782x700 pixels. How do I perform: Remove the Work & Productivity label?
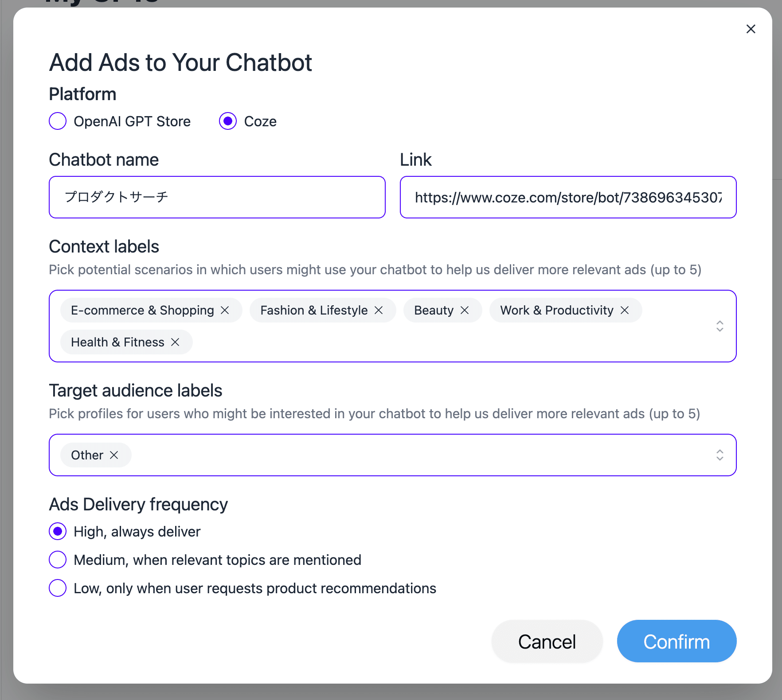tap(625, 310)
